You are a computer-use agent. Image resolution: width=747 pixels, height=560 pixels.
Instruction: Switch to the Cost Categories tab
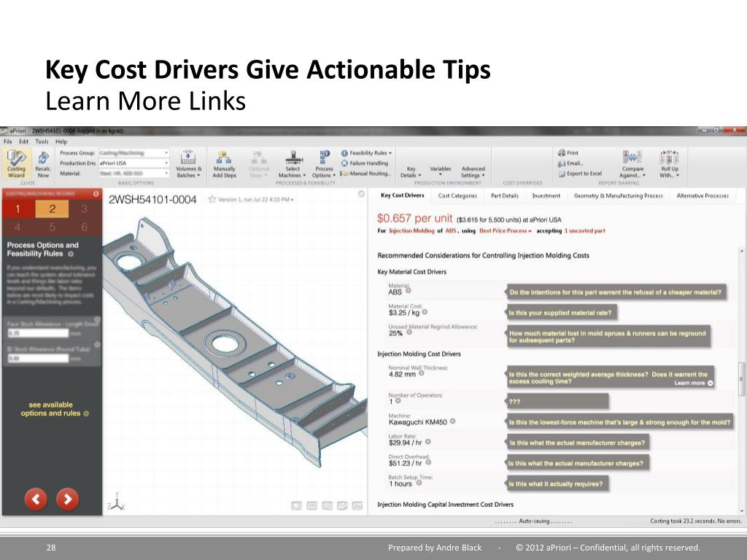(x=457, y=195)
